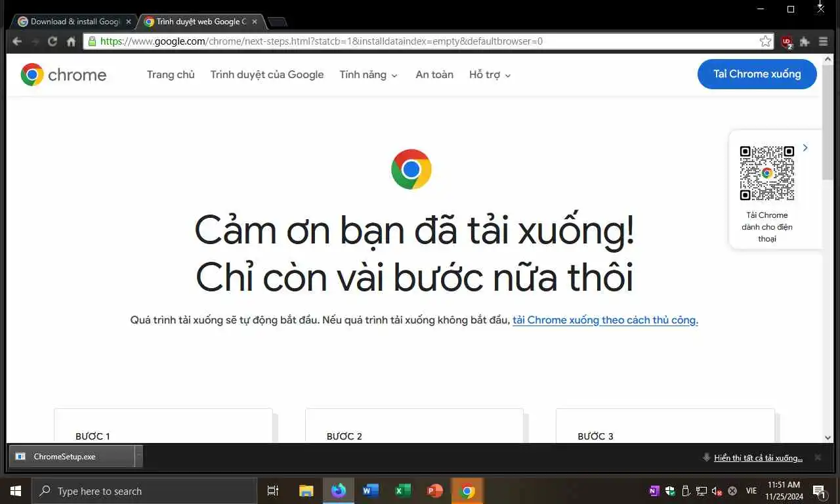This screenshot has height=504, width=840.
Task: Open the Windows Start menu
Action: 16,491
